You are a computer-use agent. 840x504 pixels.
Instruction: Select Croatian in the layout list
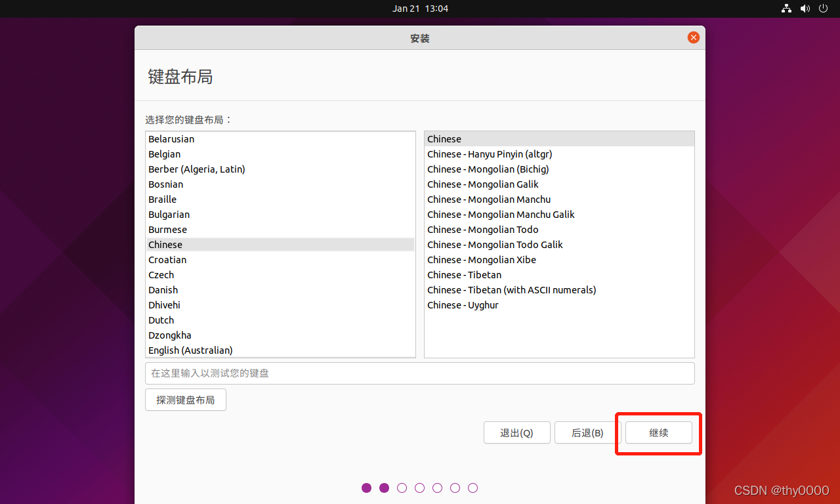pos(281,260)
